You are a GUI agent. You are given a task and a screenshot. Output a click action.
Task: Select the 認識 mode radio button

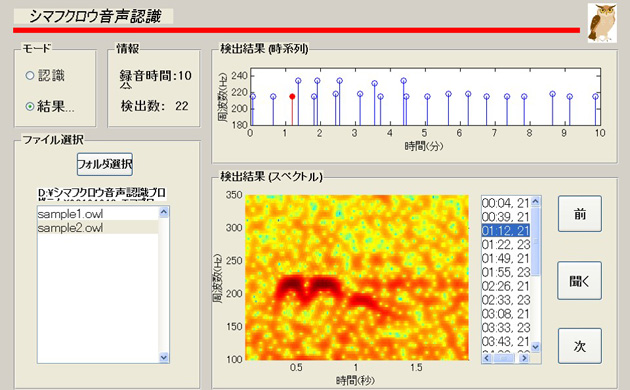click(30, 76)
